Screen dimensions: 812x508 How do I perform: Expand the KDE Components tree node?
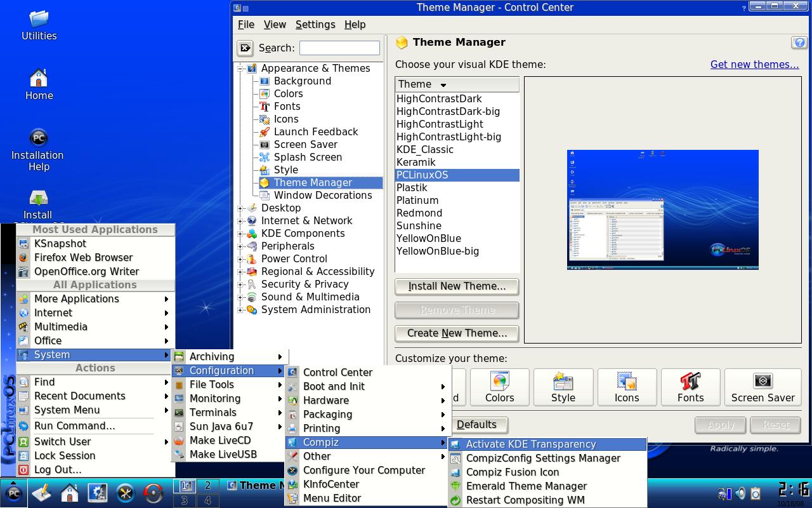pos(240,234)
